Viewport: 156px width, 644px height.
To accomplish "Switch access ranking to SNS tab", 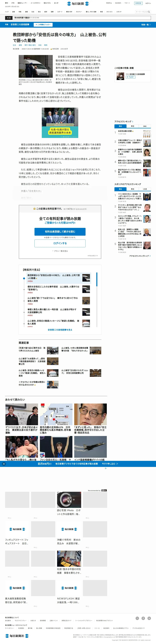I will pyautogui.click(x=145, y=126).
